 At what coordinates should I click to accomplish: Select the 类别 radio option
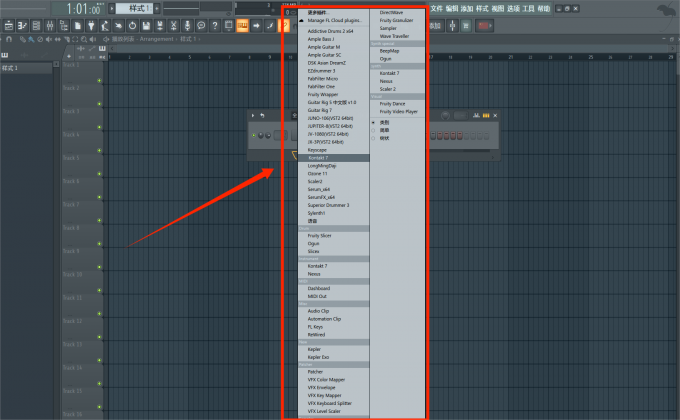[x=373, y=123]
